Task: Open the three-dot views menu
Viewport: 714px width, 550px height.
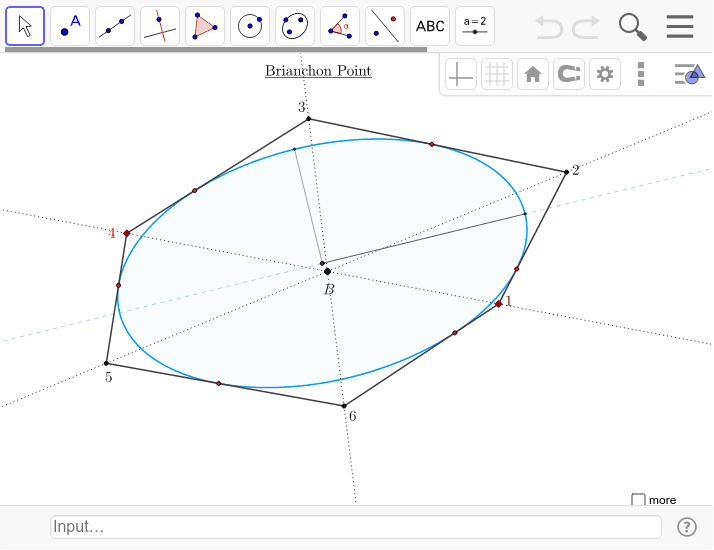Action: tap(641, 74)
